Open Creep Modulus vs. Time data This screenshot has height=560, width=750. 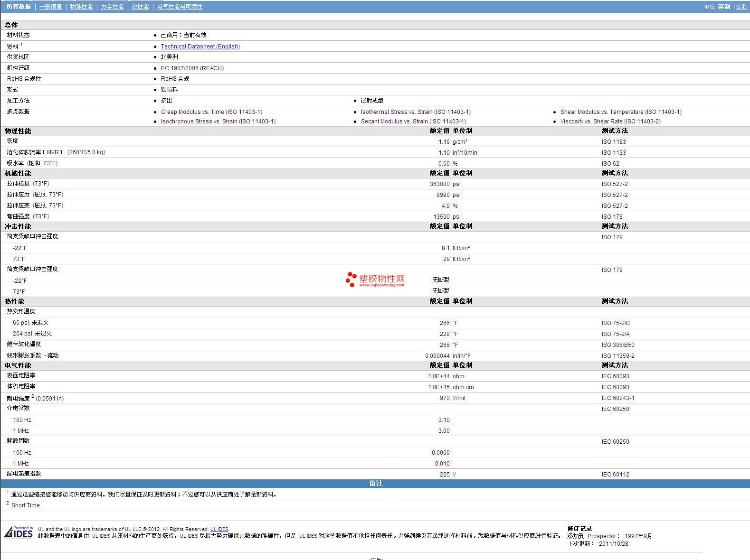(211, 112)
